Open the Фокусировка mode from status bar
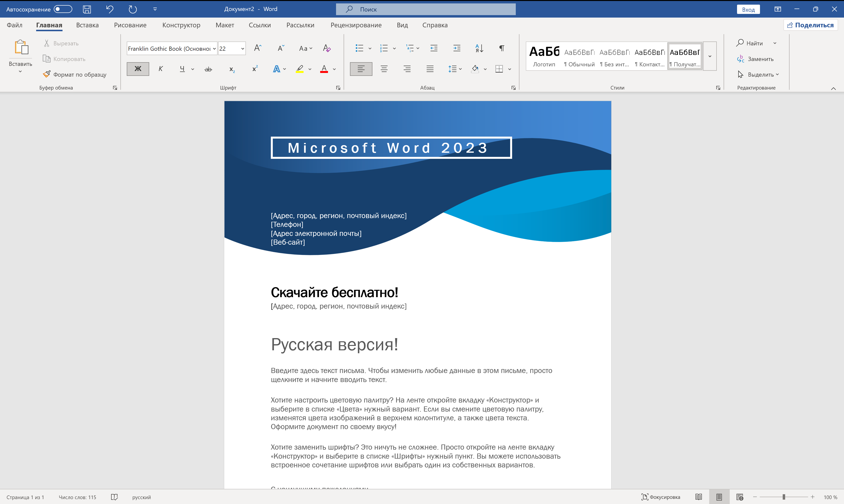The image size is (844, 504). [x=659, y=497]
